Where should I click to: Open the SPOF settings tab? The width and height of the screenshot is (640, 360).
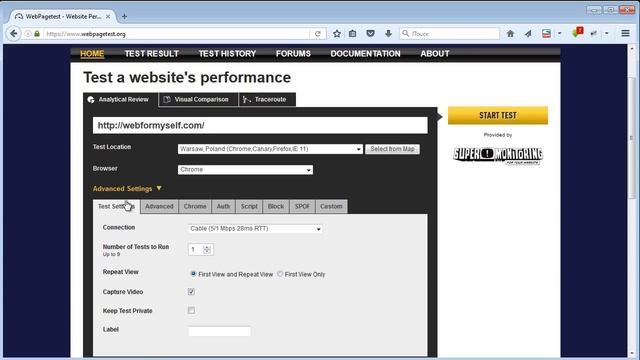(302, 207)
